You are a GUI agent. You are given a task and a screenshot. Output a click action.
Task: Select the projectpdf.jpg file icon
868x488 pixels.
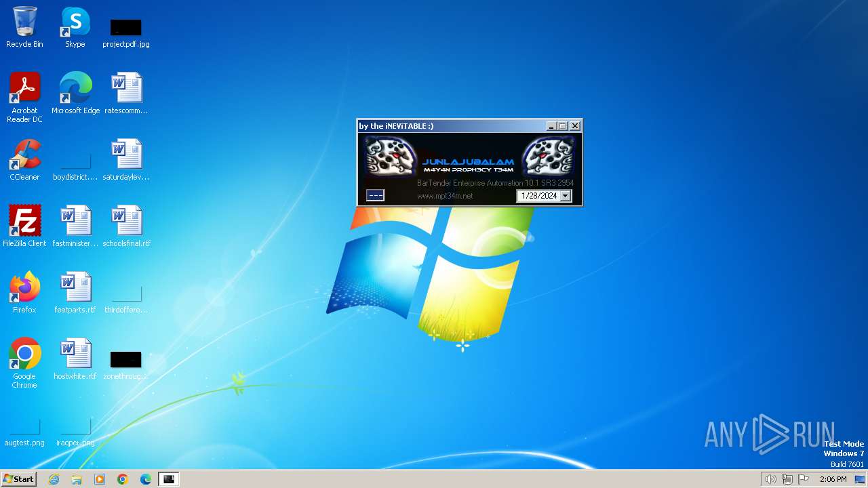pyautogui.click(x=126, y=33)
